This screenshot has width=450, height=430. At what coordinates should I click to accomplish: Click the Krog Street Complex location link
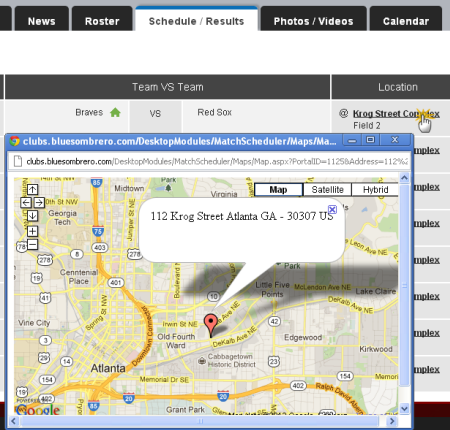(396, 114)
